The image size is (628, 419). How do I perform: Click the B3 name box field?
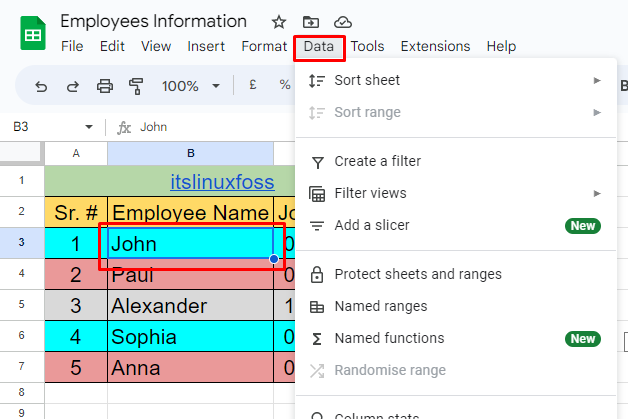(x=46, y=127)
